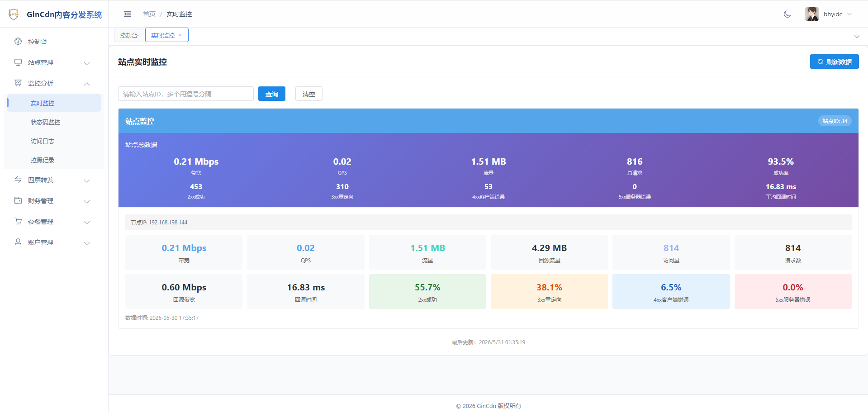Click the 财务管理 folder icon
This screenshot has width=868, height=413.
pyautogui.click(x=18, y=200)
